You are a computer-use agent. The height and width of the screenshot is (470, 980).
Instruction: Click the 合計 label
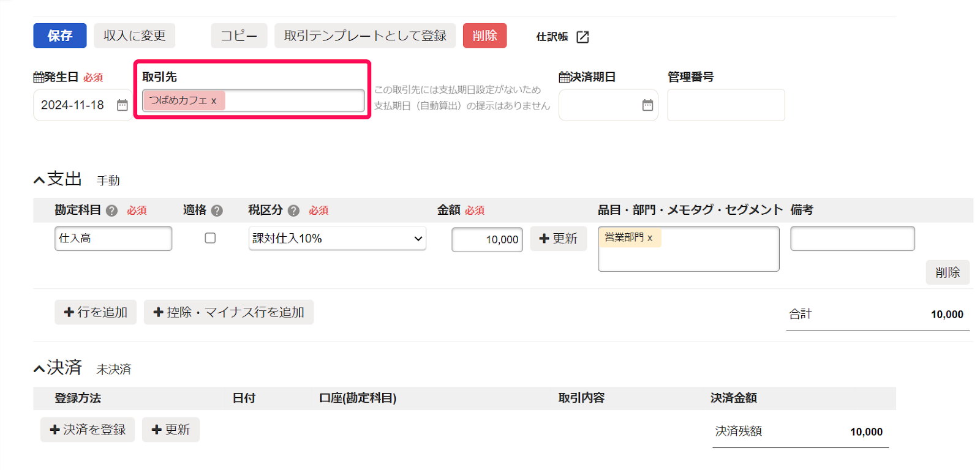point(801,315)
